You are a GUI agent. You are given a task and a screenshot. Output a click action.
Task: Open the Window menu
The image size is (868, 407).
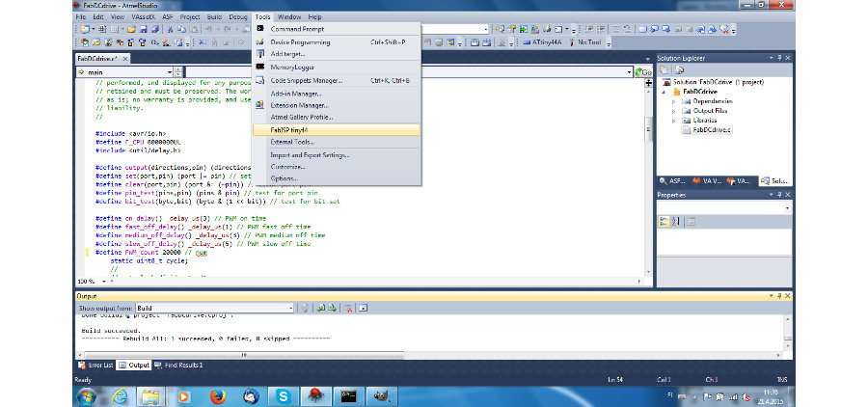coord(289,17)
